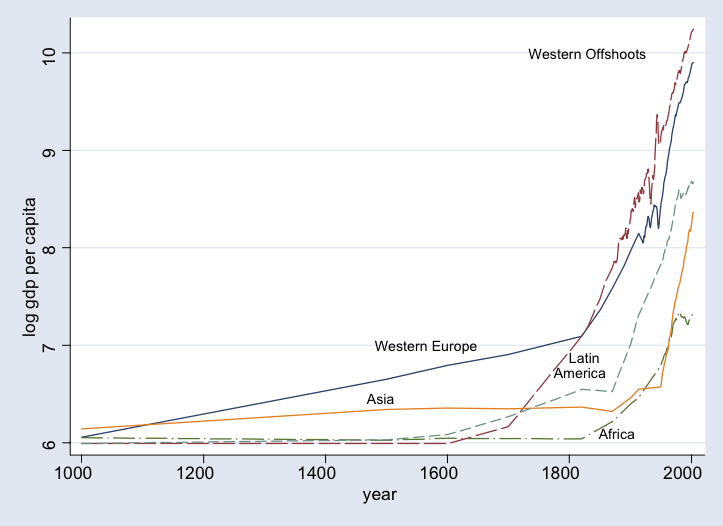Click the x-axis title year
The width and height of the screenshot is (723, 526).
coord(380,495)
